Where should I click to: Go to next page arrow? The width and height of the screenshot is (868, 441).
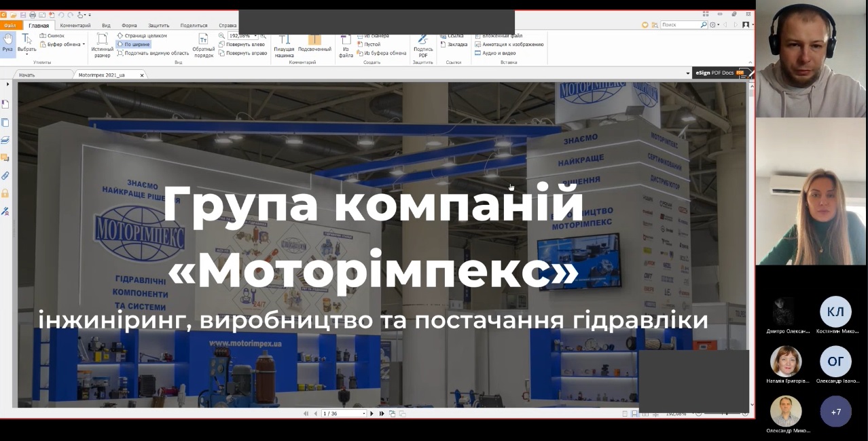click(372, 413)
